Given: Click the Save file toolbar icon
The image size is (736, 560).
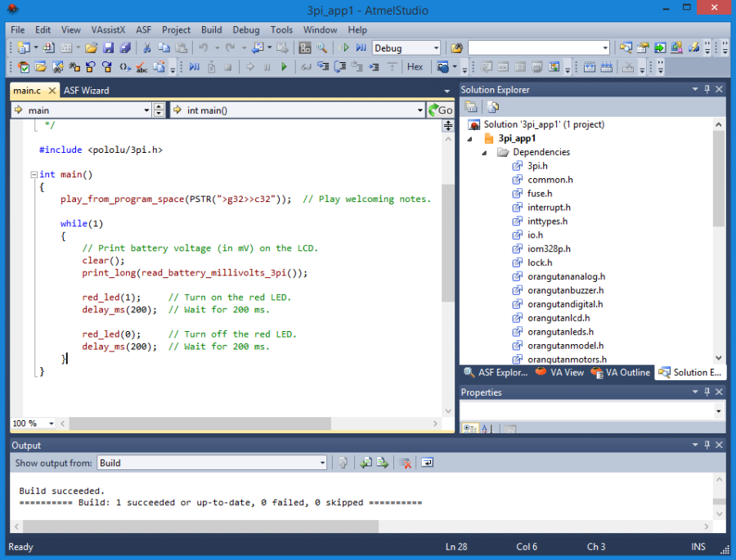Looking at the screenshot, I should click(109, 48).
